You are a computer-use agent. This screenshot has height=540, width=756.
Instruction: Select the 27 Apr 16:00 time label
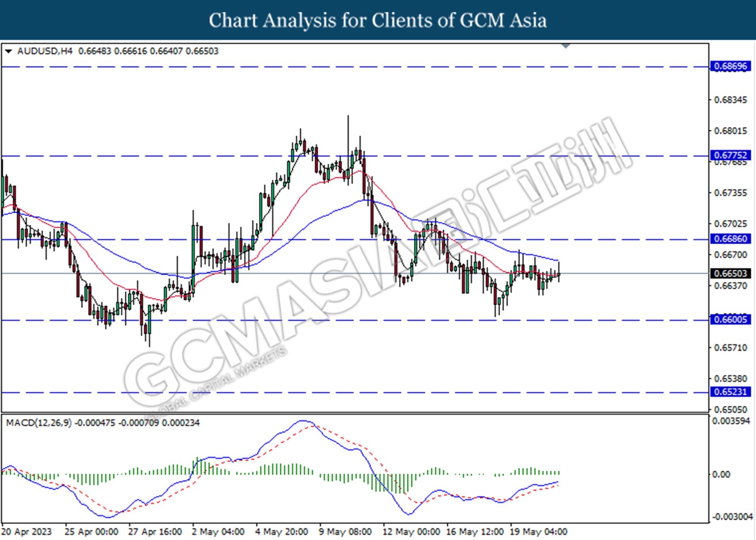[155, 532]
